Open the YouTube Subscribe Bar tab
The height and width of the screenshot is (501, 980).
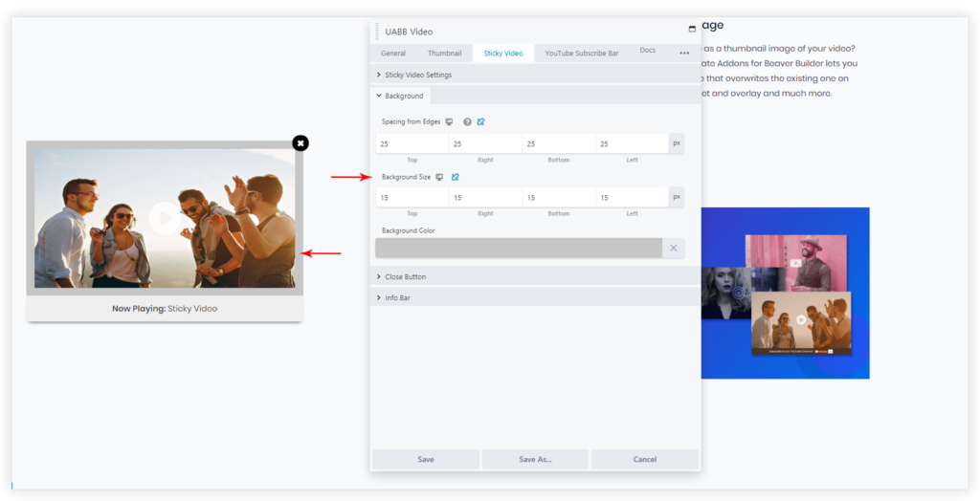(582, 54)
